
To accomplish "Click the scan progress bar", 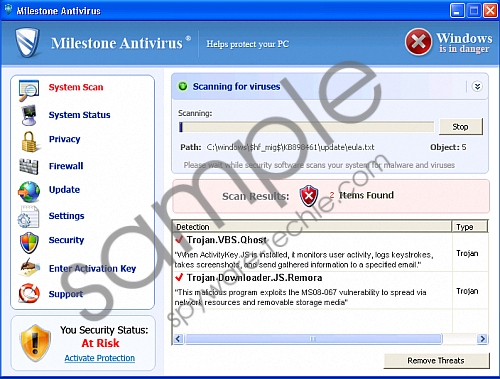I will pos(306,127).
